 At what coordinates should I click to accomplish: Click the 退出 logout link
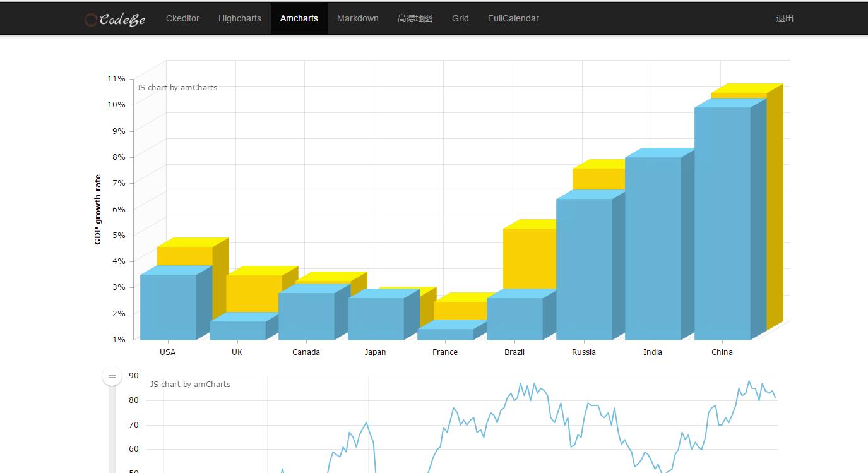pos(785,18)
